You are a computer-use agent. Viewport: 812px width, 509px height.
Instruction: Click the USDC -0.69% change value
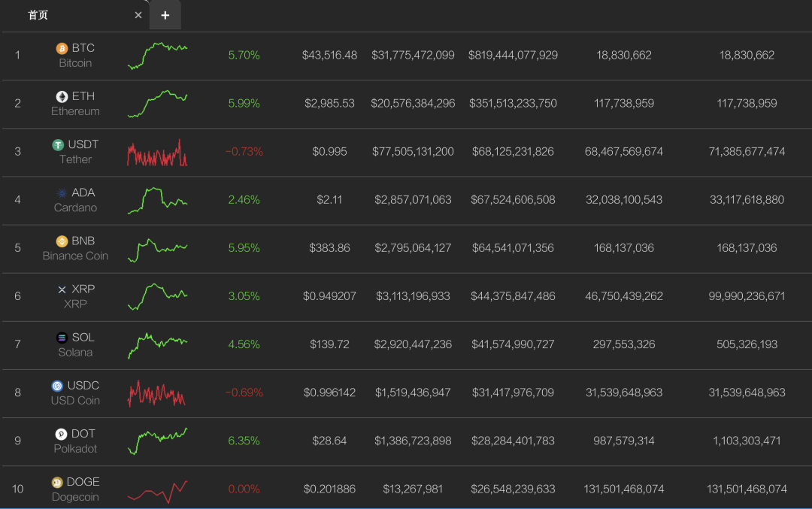pyautogui.click(x=244, y=392)
